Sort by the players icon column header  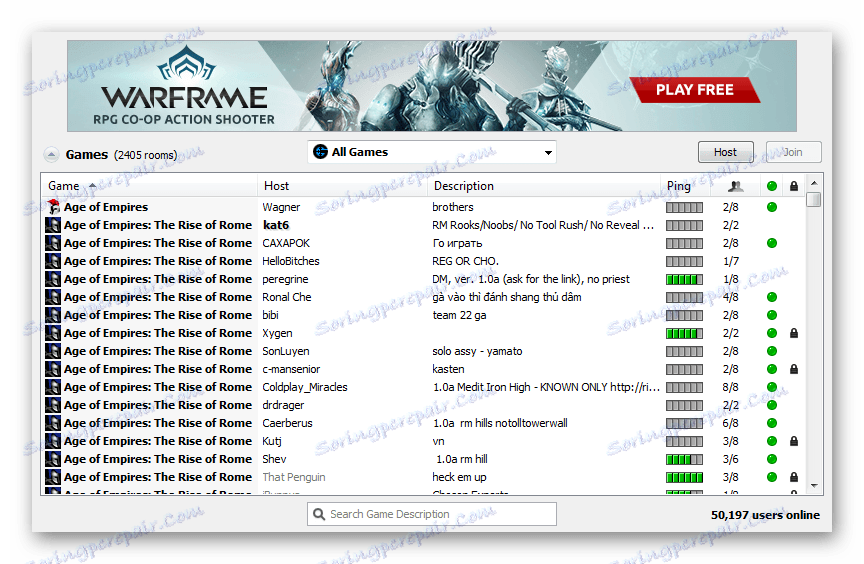point(736,186)
